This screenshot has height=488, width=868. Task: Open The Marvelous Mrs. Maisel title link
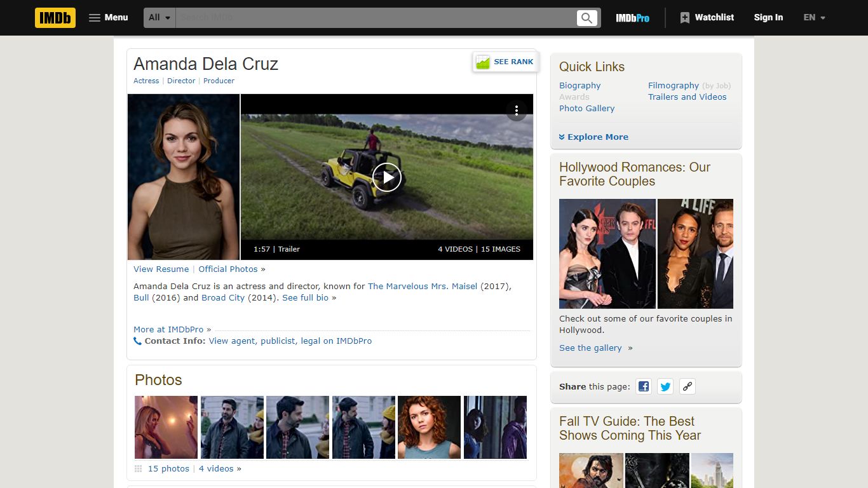423,287
